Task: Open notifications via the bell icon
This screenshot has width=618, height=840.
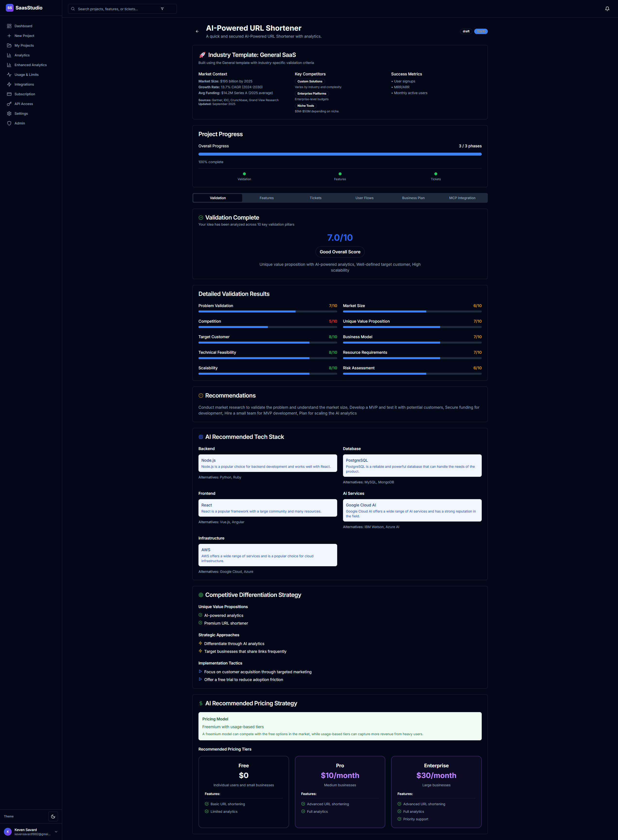Action: click(x=607, y=8)
